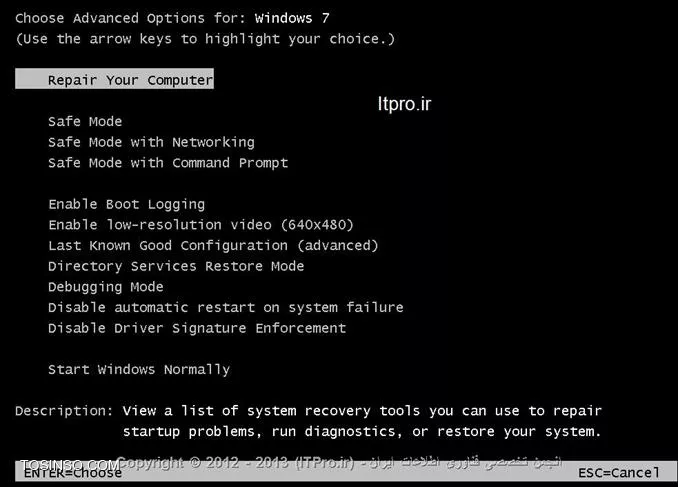
Task: Click the ENTER=Choose hint in bottom bar
Action: coord(73,473)
